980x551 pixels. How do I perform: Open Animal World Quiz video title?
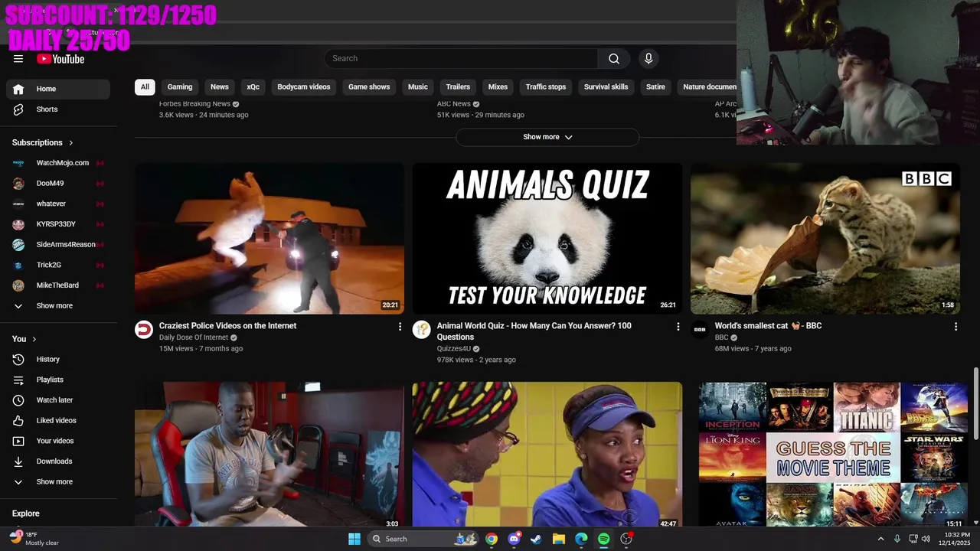(x=534, y=331)
